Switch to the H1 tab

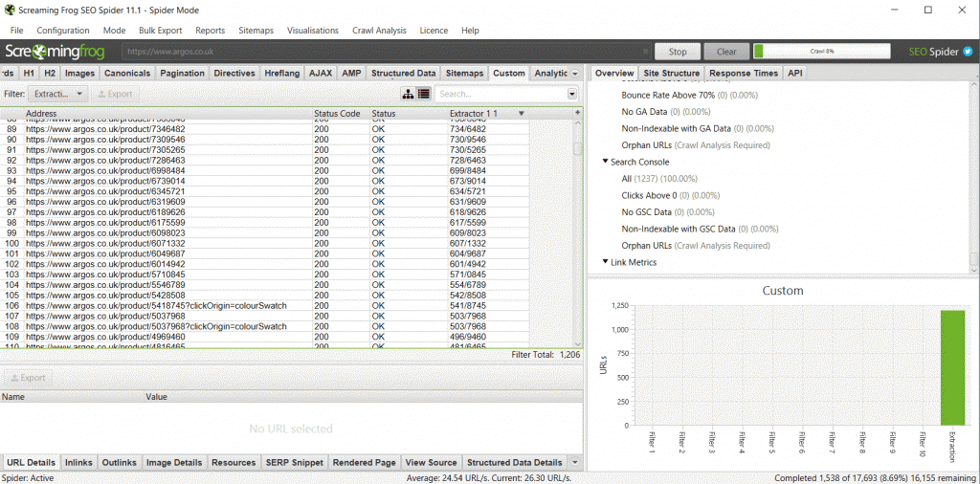pos(29,73)
